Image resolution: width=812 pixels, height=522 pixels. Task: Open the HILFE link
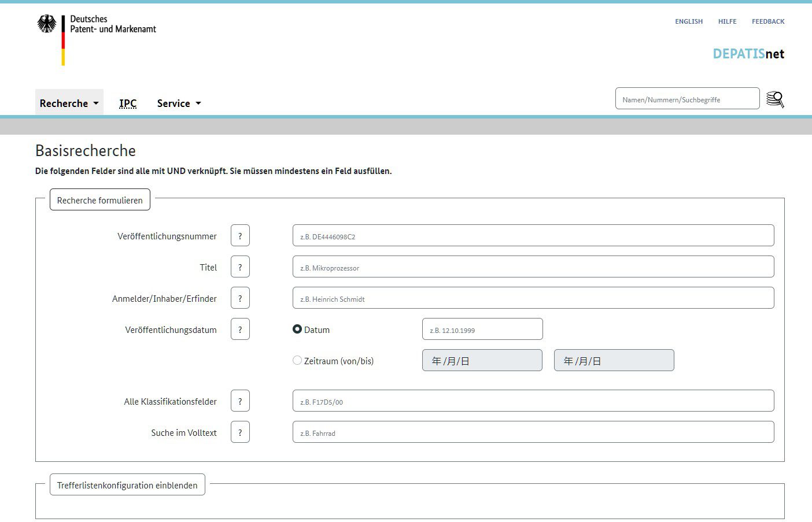(727, 21)
